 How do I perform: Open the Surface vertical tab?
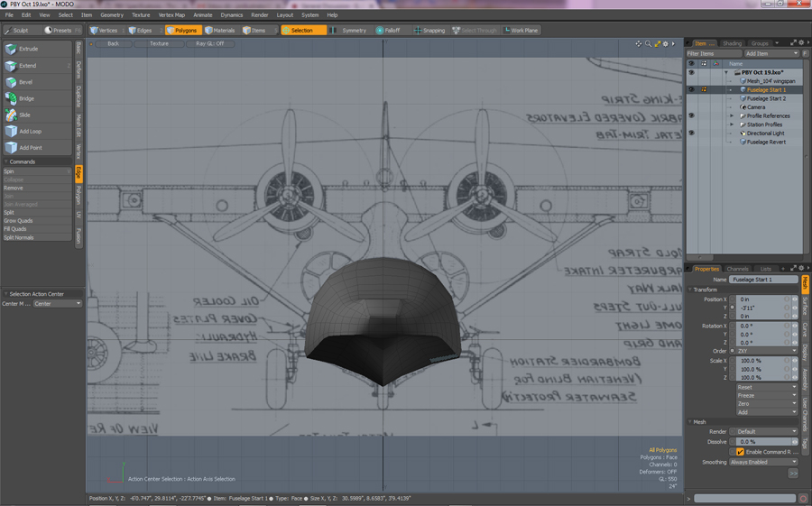click(x=805, y=306)
